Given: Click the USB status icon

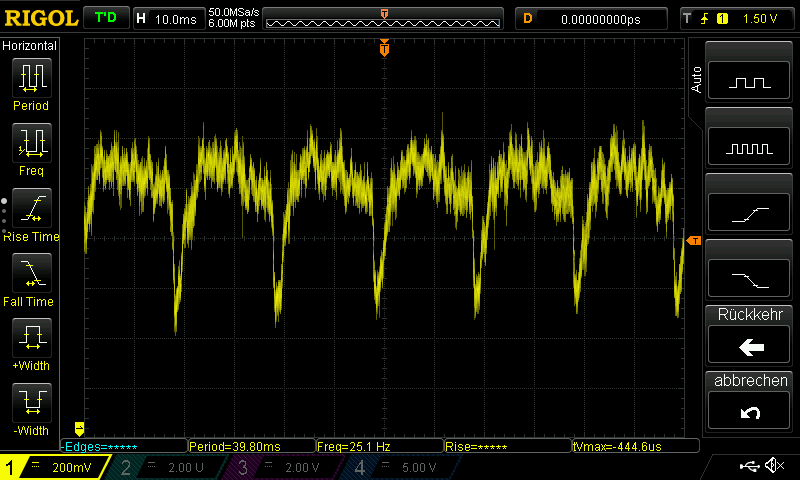Looking at the screenshot, I should (749, 466).
